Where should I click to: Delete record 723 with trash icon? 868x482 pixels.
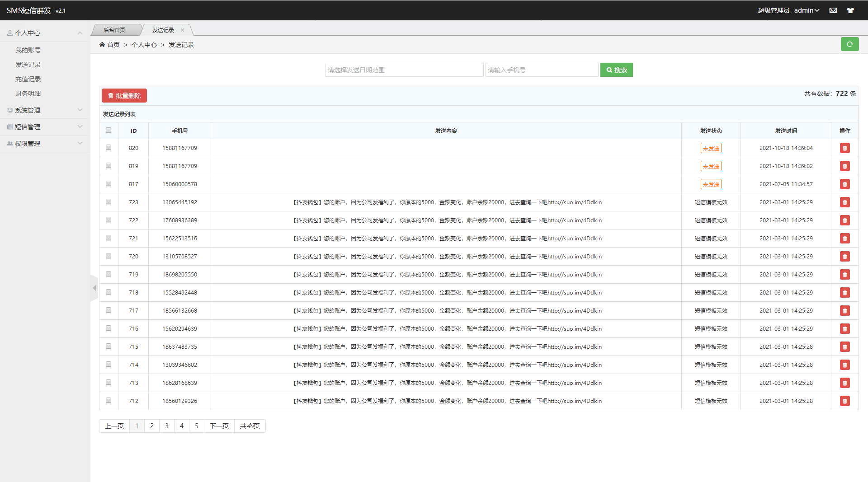tap(844, 202)
